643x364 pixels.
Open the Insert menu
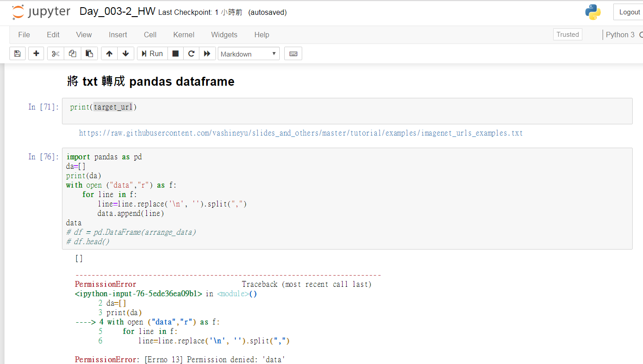118,35
